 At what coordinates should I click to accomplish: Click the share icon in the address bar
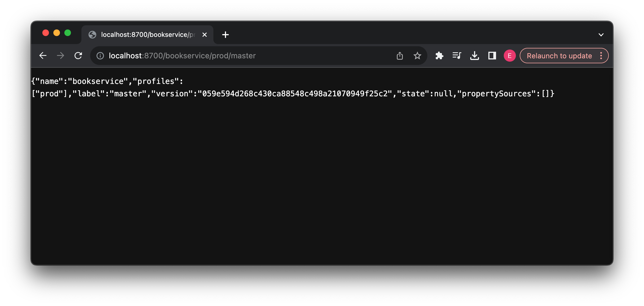400,55
